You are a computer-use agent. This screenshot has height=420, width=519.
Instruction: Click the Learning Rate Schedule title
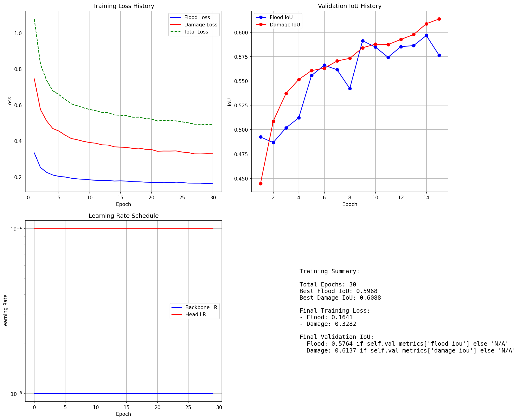(x=123, y=216)
